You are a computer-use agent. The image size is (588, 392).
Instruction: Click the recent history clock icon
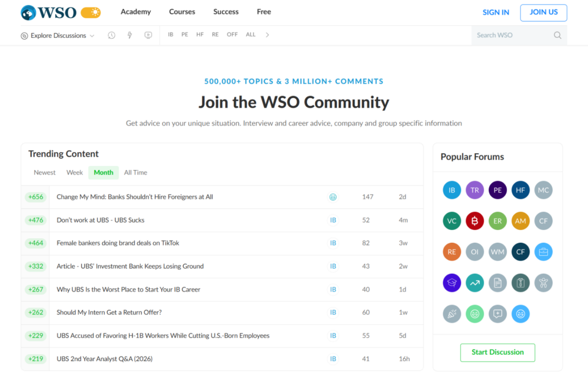pyautogui.click(x=111, y=35)
